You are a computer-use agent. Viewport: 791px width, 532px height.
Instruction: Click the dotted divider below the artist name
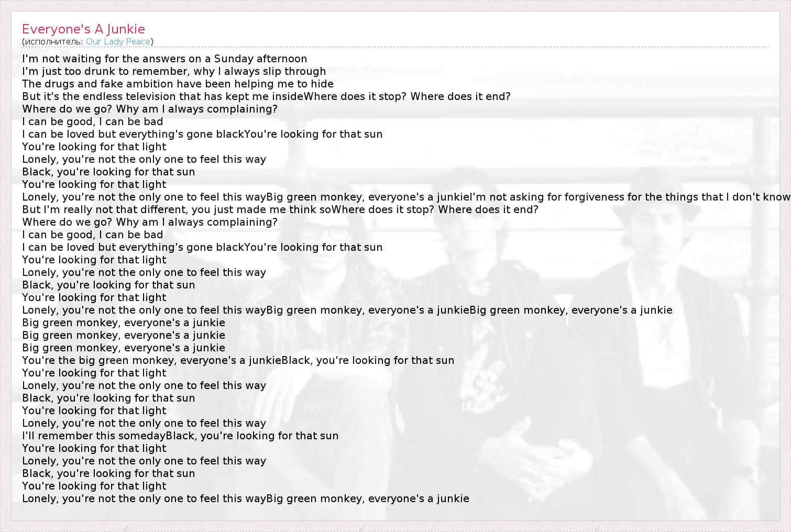point(395,48)
